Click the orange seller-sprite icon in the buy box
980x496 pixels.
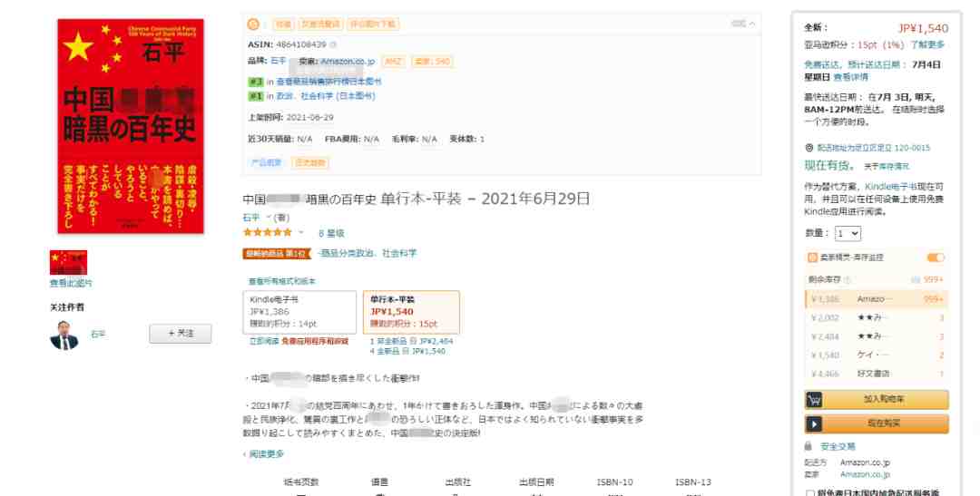coord(812,258)
